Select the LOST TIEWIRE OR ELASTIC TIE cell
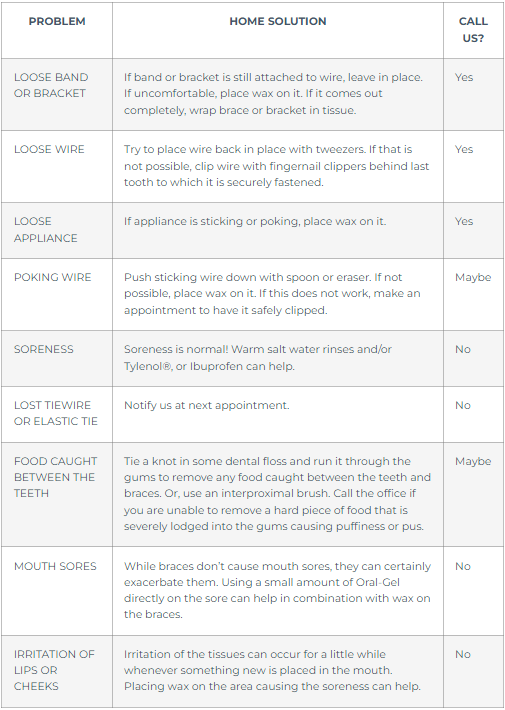Viewport: 505px width, 710px height. tap(55, 413)
